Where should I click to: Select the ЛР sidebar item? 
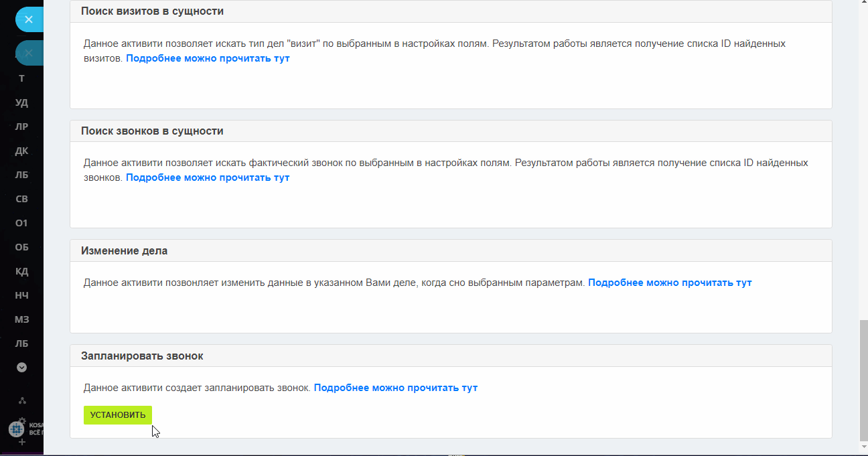(21, 127)
